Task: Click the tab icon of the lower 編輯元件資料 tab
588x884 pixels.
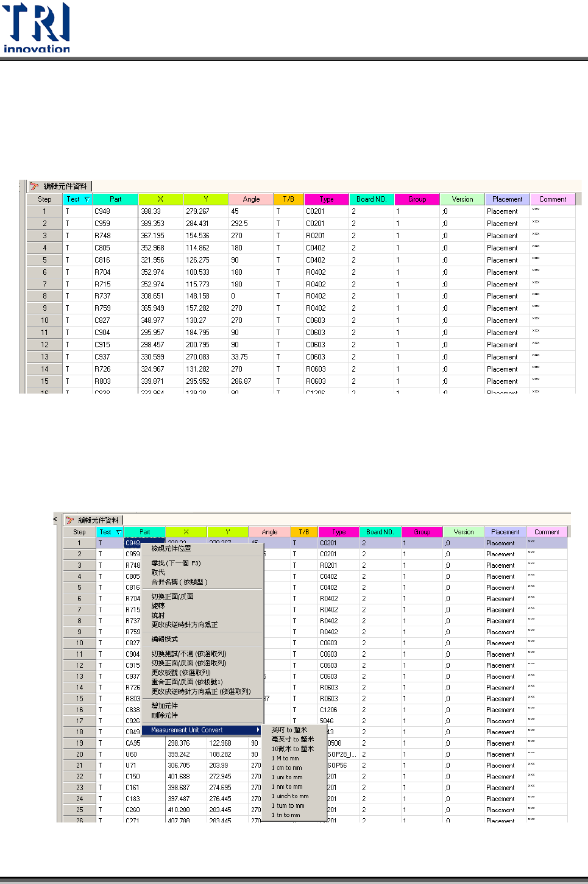Action: tap(70, 520)
